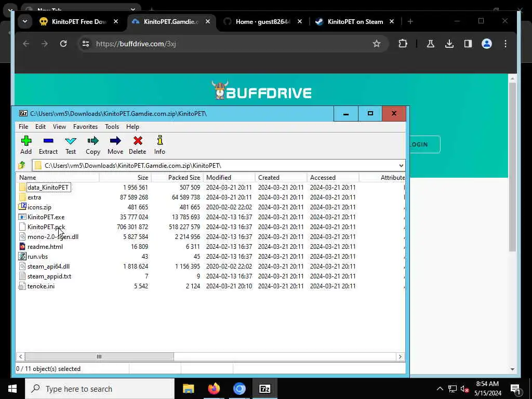Open the Info toolbar icon
Viewport: 532px width, 399px height.
pyautogui.click(x=159, y=145)
